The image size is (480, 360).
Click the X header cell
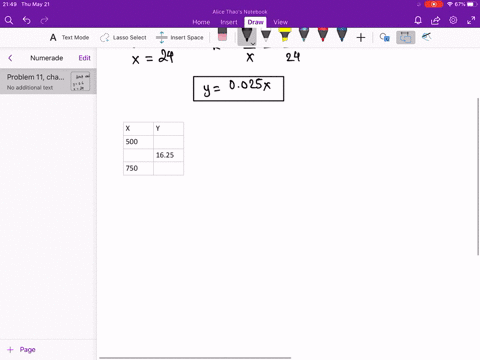click(138, 129)
